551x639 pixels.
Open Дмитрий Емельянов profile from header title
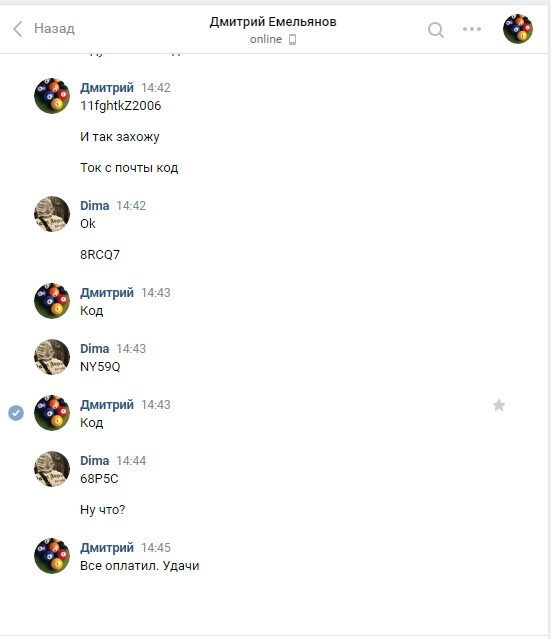(x=273, y=22)
